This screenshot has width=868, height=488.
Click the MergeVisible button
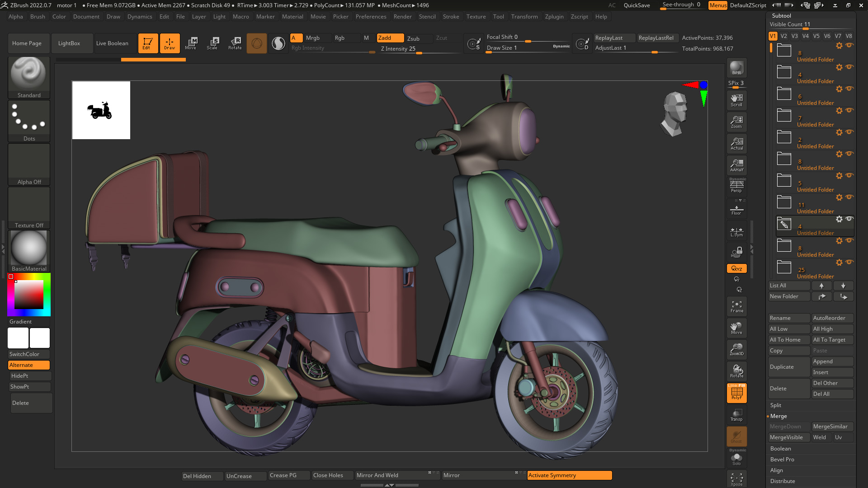coord(789,437)
